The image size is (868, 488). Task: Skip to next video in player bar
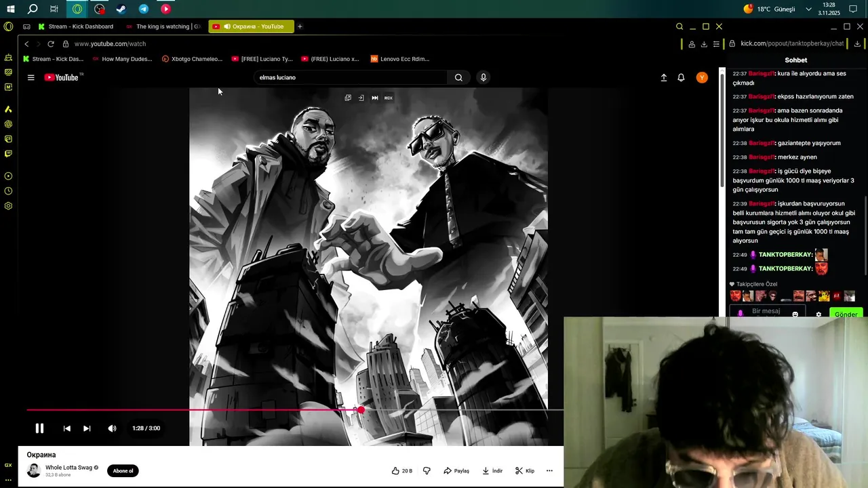point(87,428)
